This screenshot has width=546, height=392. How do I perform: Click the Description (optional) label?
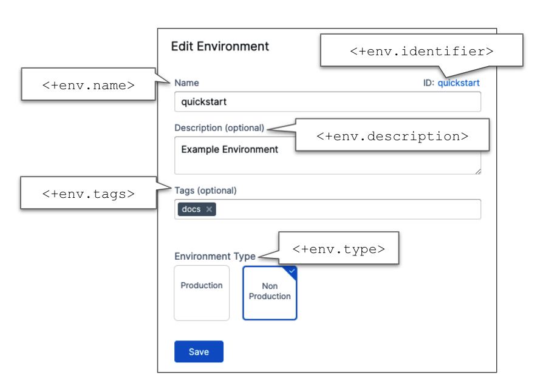click(x=219, y=128)
